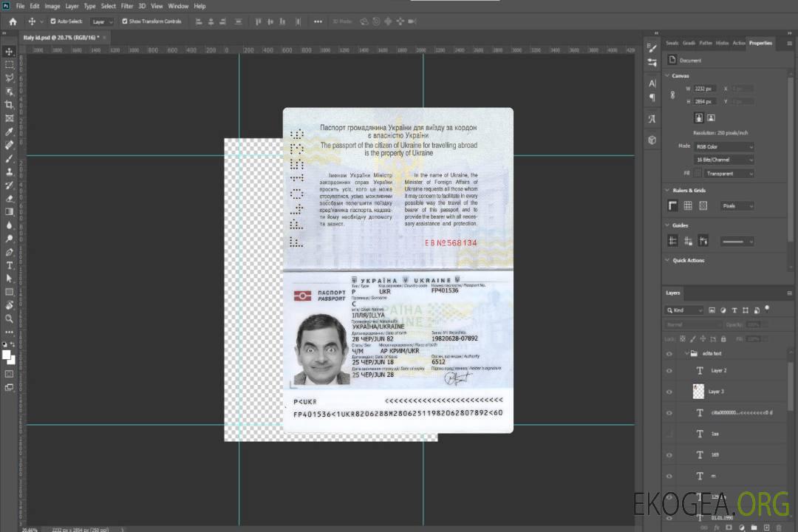Screen dimensions: 798x532
Task: Open the Character panel icon
Action: click(x=652, y=83)
